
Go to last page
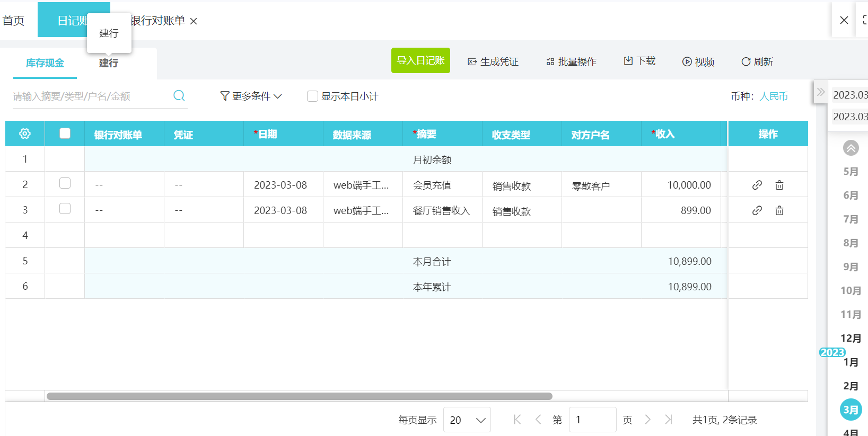tap(669, 420)
